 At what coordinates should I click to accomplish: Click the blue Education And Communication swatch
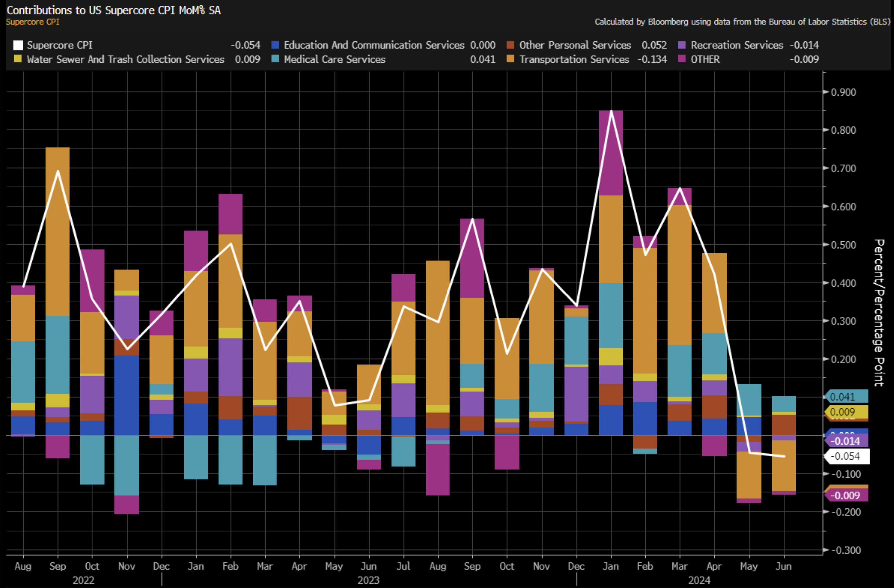(275, 45)
